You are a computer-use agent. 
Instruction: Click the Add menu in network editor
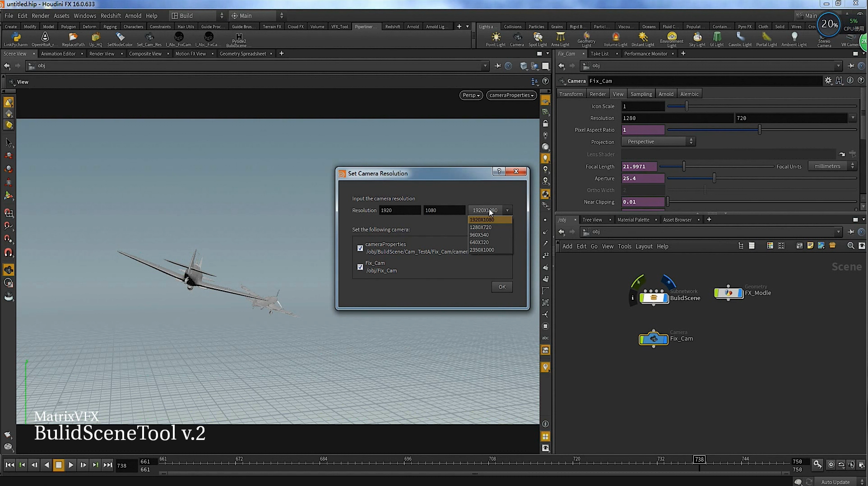coord(567,246)
